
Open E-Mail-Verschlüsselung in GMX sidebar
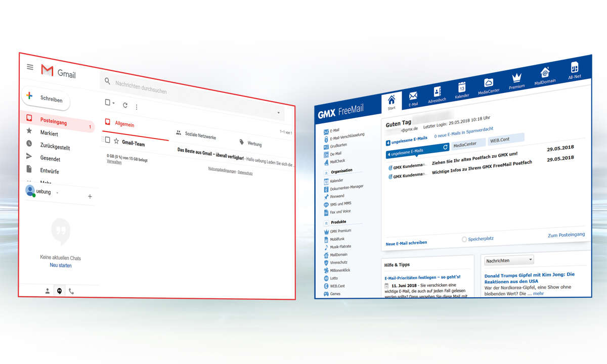(343, 136)
